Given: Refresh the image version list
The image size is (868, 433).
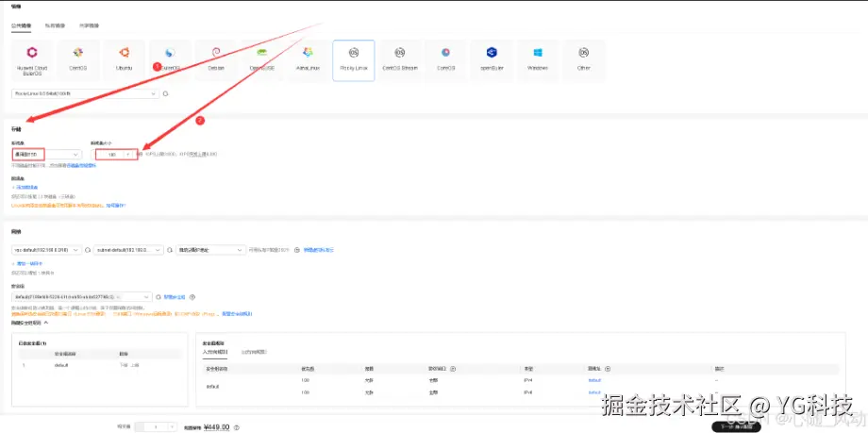Looking at the screenshot, I should pos(165,94).
